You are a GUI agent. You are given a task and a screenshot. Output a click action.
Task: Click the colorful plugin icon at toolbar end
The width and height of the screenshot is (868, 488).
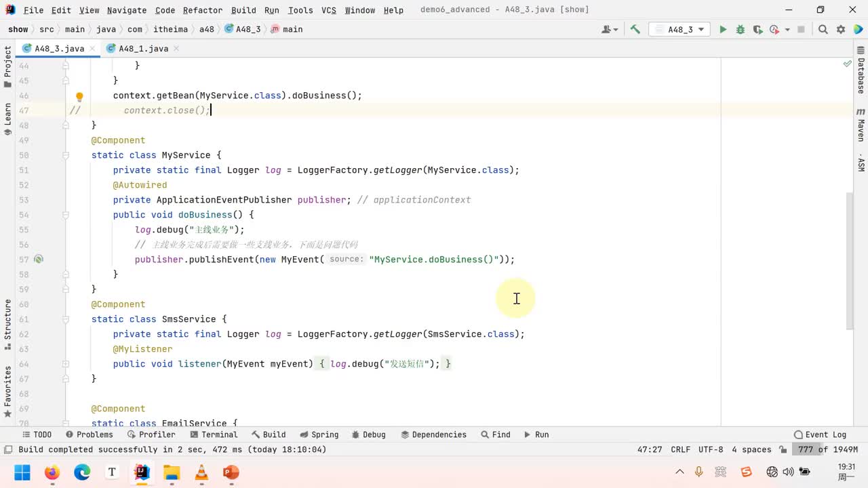859,29
